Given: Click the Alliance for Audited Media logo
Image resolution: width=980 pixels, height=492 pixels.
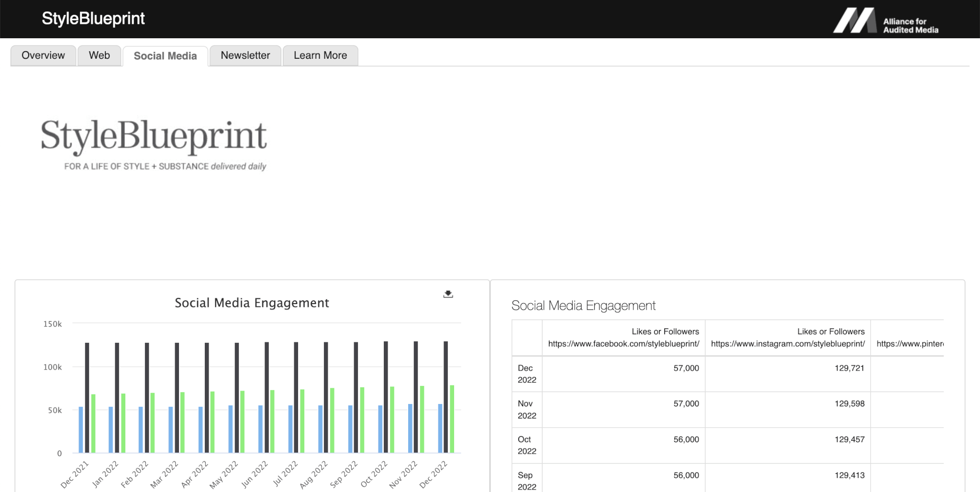Looking at the screenshot, I should pyautogui.click(x=886, y=21).
